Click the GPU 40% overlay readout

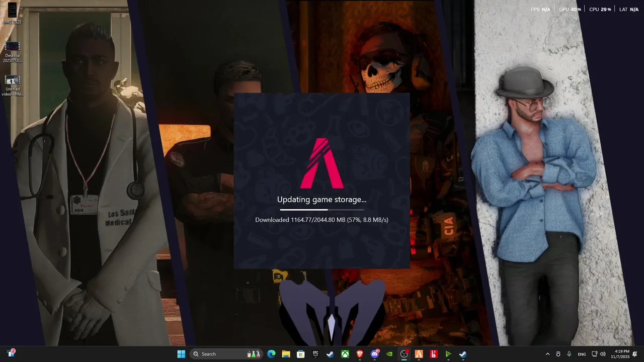click(570, 10)
